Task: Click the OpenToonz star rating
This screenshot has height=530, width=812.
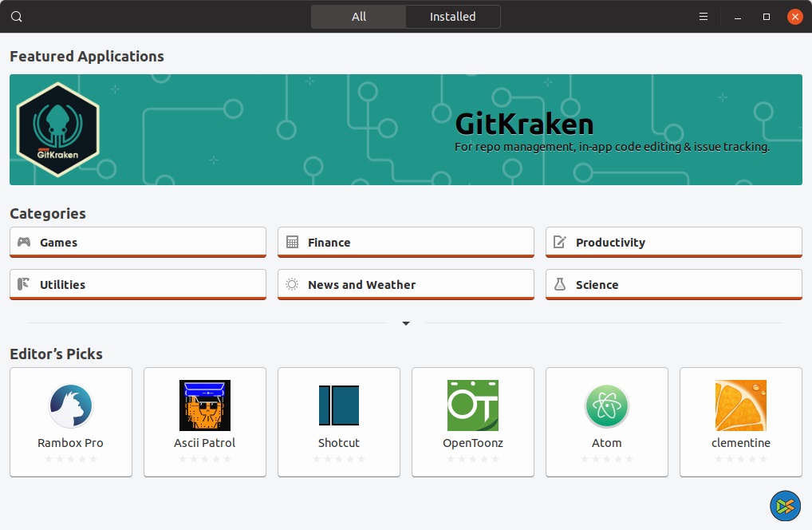Action: (473, 458)
